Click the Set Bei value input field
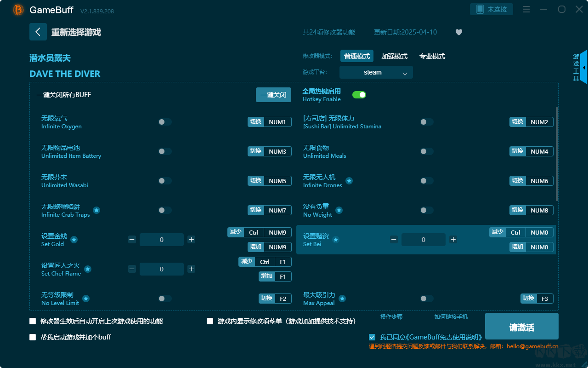Viewport: 588px width, 368px height. click(424, 240)
